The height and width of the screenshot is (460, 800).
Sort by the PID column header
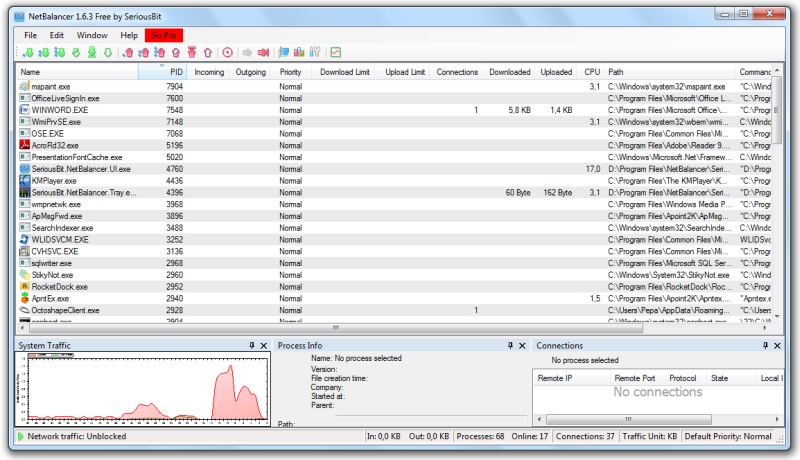(162, 72)
